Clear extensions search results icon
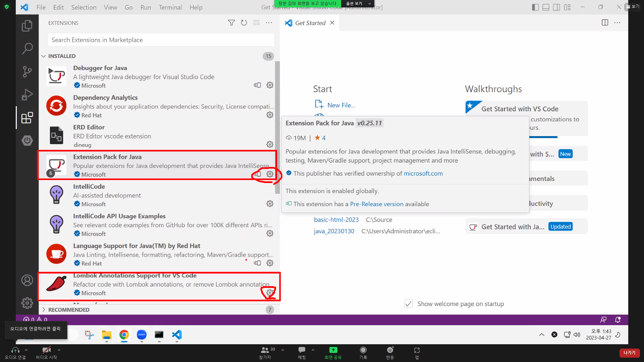The width and height of the screenshot is (644, 362). click(257, 23)
